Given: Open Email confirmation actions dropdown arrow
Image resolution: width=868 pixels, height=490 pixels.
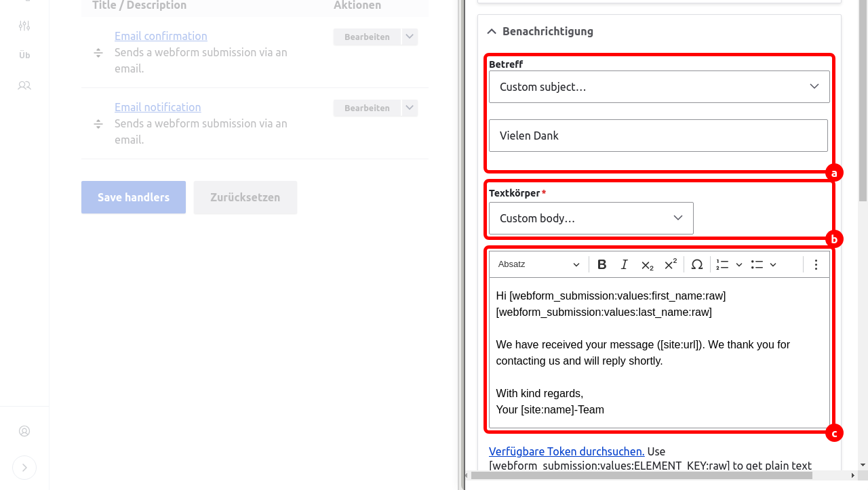Looking at the screenshot, I should 410,37.
